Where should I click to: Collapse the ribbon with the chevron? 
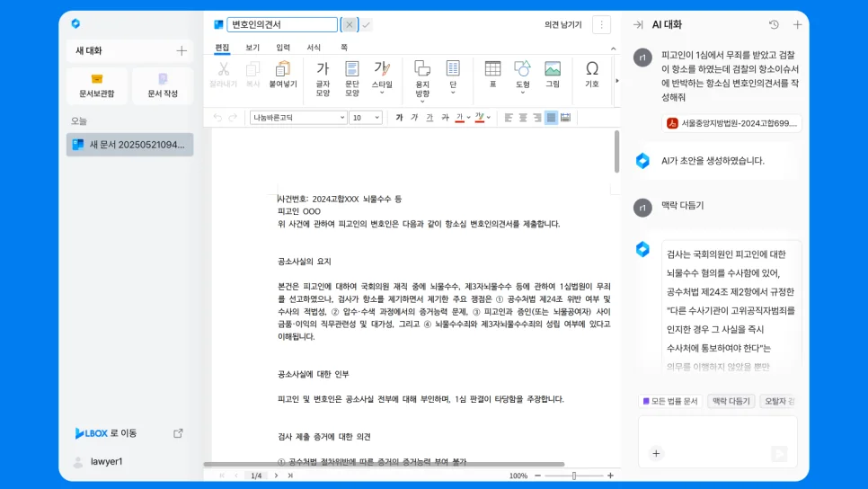click(x=613, y=49)
